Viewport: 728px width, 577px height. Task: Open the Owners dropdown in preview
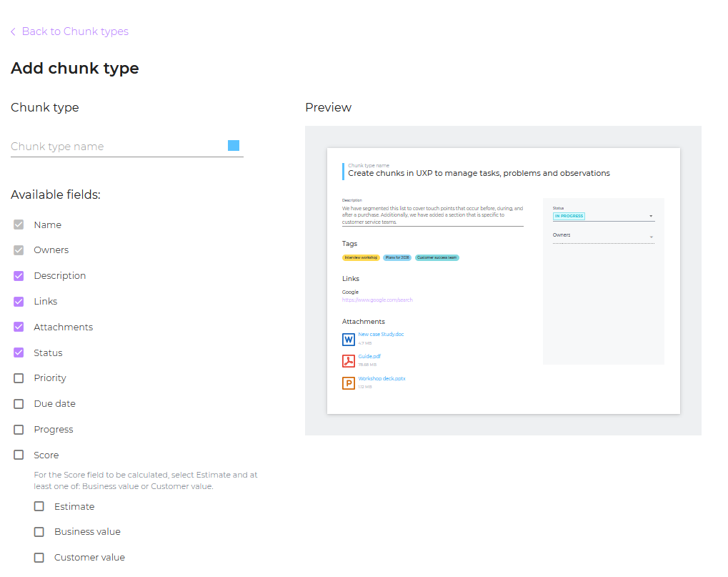coord(604,237)
